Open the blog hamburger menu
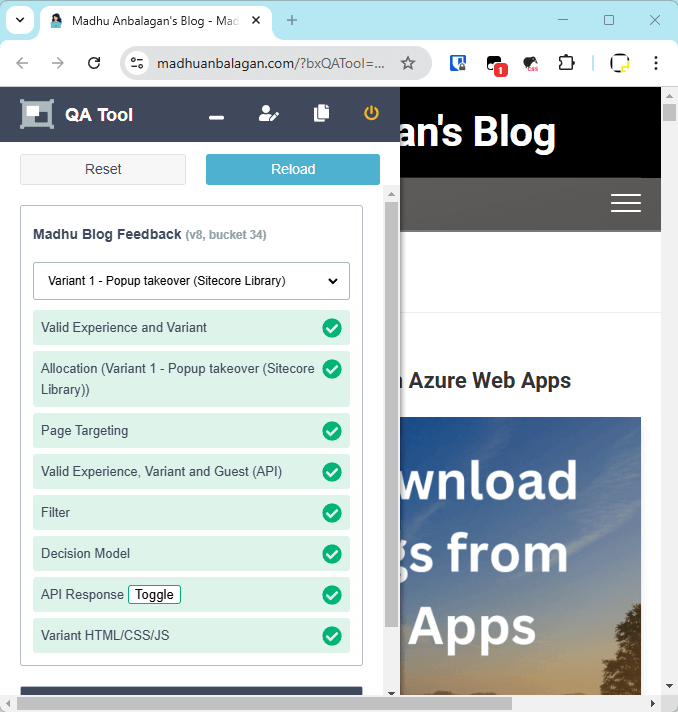 pyautogui.click(x=626, y=203)
